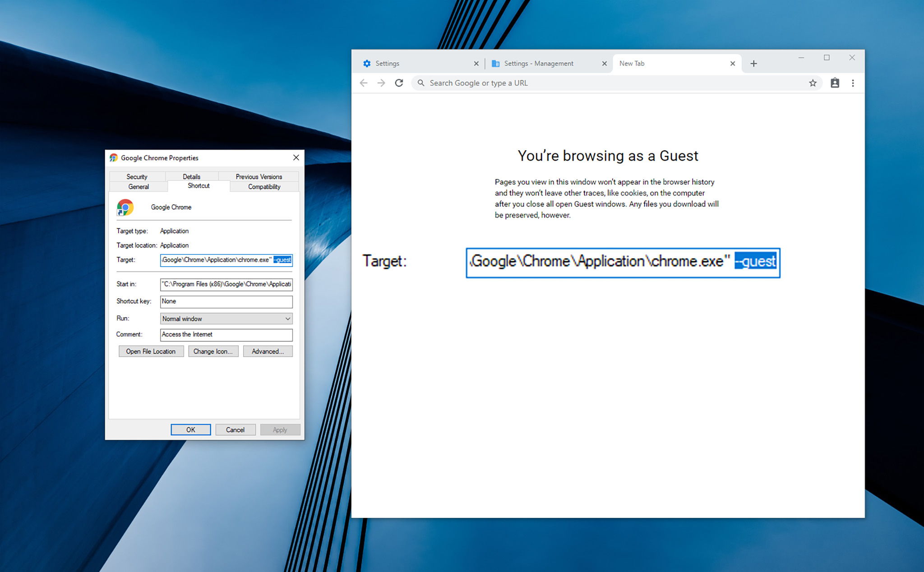Open the Security tab in Properties
The image size is (924, 572).
click(x=137, y=176)
